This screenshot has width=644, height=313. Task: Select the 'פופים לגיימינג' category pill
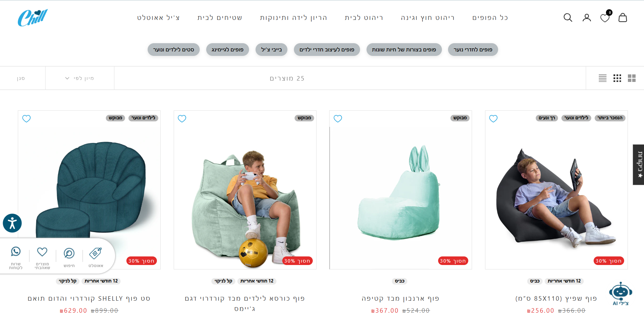click(x=227, y=50)
